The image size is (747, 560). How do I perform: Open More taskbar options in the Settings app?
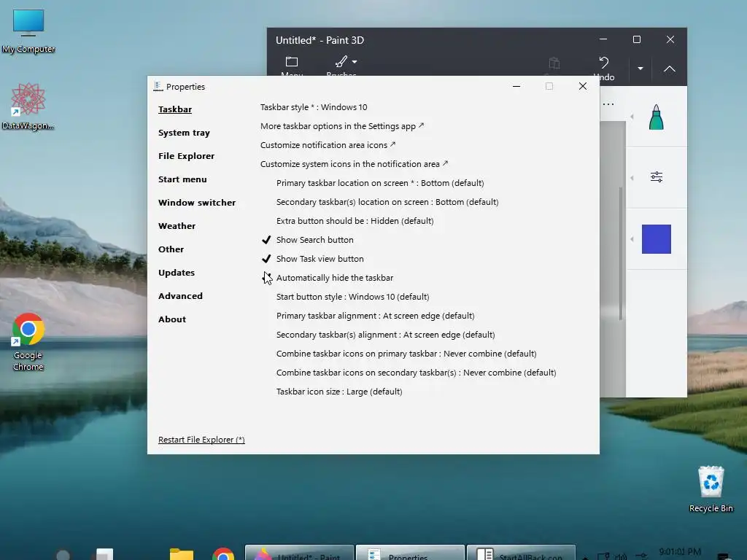(342, 126)
